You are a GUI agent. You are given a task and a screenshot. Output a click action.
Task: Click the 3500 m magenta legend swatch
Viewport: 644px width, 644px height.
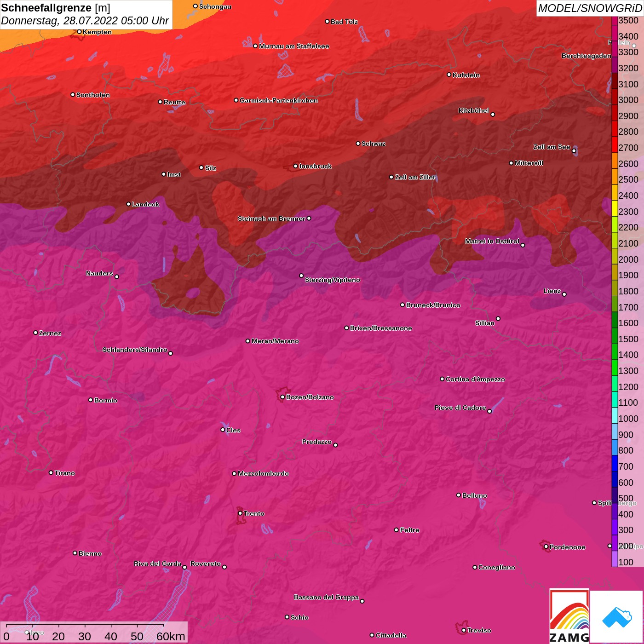click(x=615, y=21)
